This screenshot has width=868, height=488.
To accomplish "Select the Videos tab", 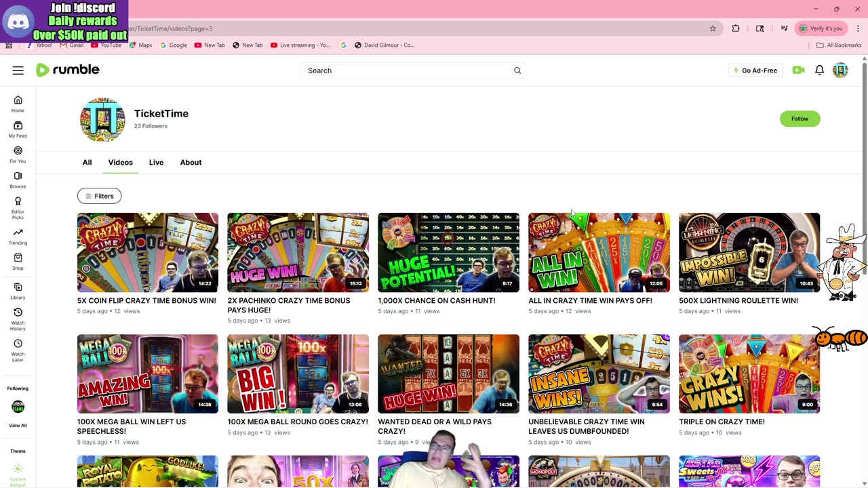I will 121,163.
